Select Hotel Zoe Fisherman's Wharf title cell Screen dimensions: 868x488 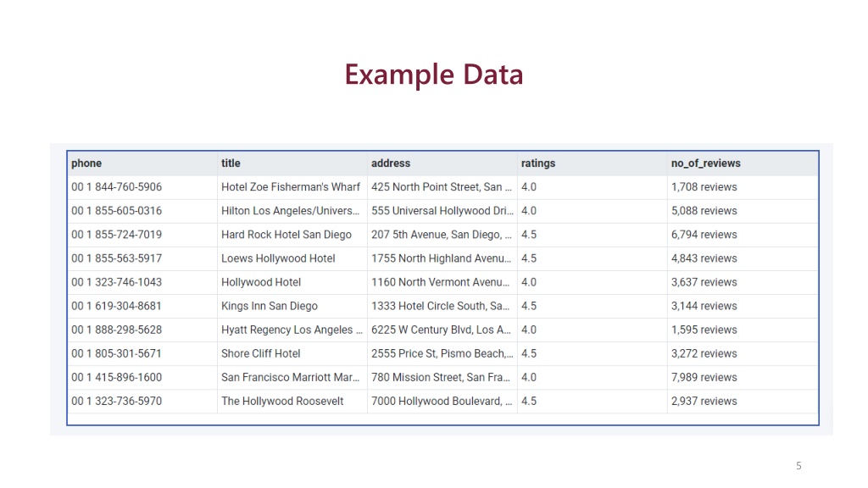pos(291,187)
